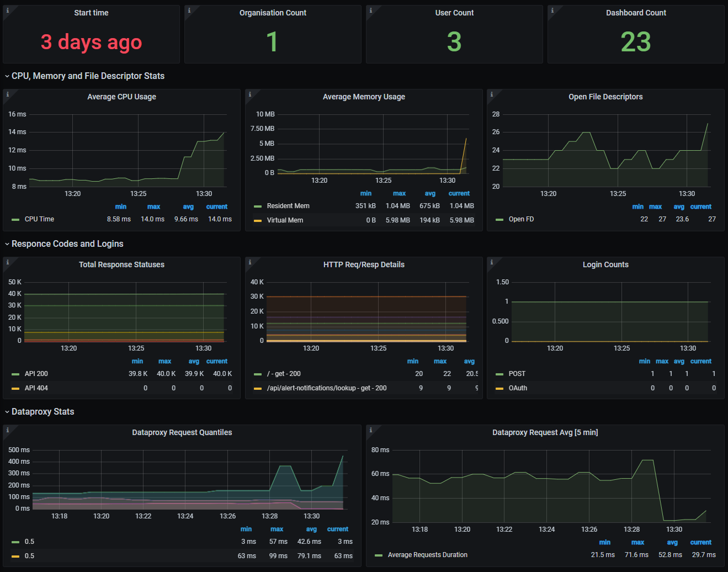Click info icon on Average Memory Usage panel
The width and height of the screenshot is (728, 572).
coord(249,94)
